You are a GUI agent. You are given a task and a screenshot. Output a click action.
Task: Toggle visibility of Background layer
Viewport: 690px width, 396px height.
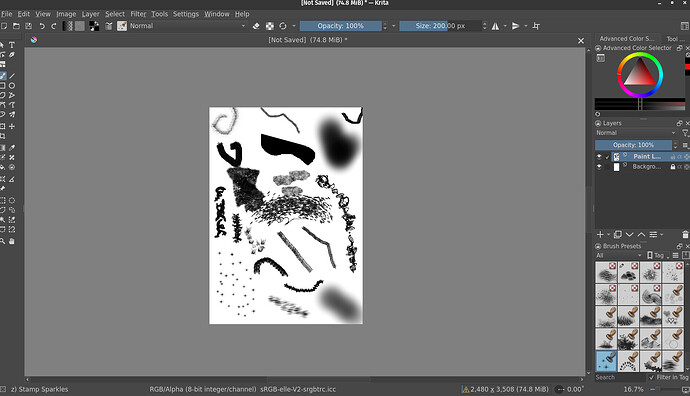pyautogui.click(x=599, y=167)
